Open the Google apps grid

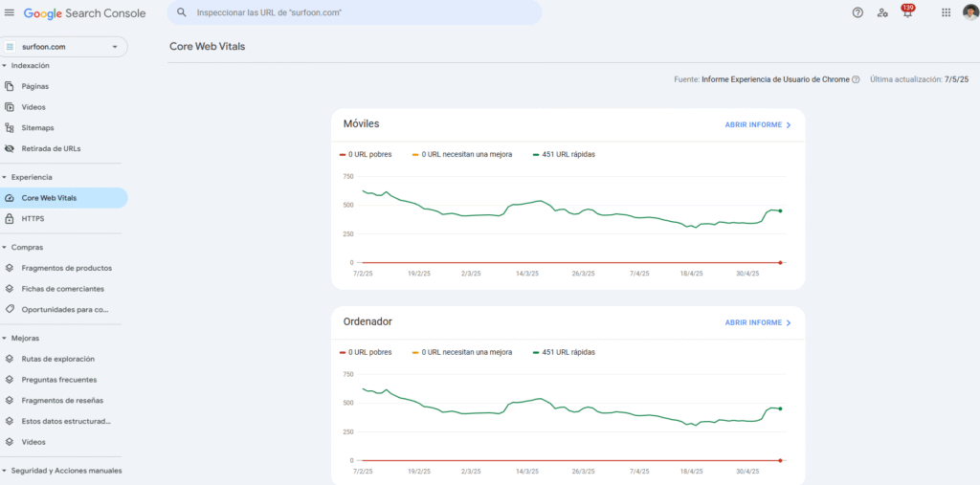click(x=946, y=12)
